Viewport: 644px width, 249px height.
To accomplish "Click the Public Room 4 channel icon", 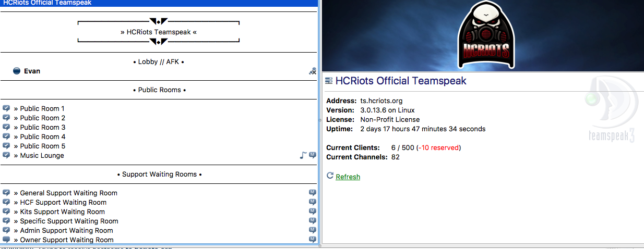I will (6, 136).
